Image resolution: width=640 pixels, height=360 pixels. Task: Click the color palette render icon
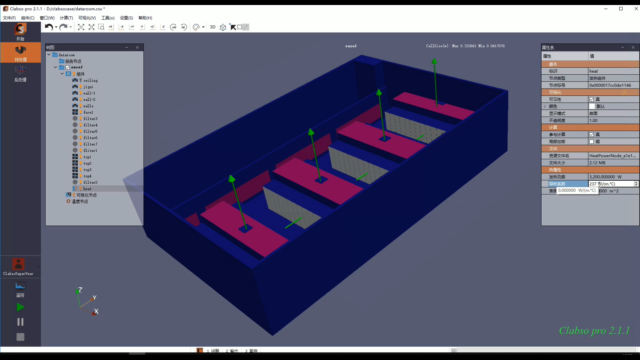[x=196, y=27]
